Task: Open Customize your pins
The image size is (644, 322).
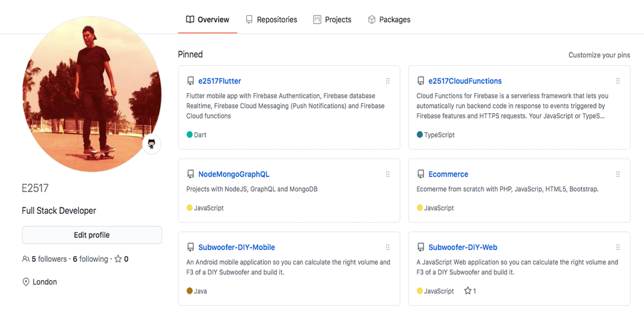Action: (x=599, y=55)
